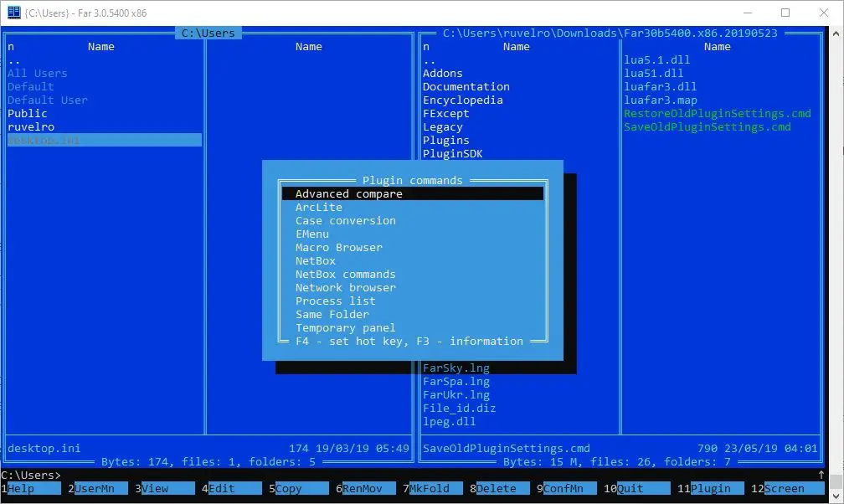Viewport: 844px width, 504px height.
Task: Select the FarUkr.lng file
Action: [x=455, y=395]
